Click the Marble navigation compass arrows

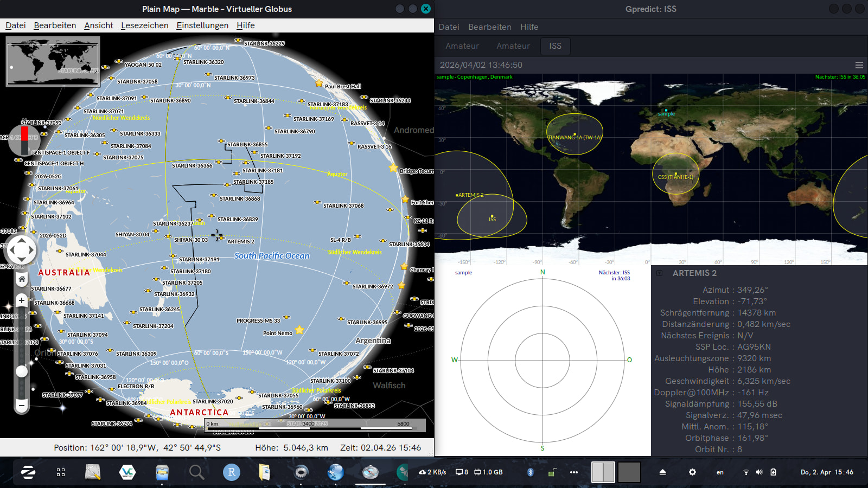(22, 251)
